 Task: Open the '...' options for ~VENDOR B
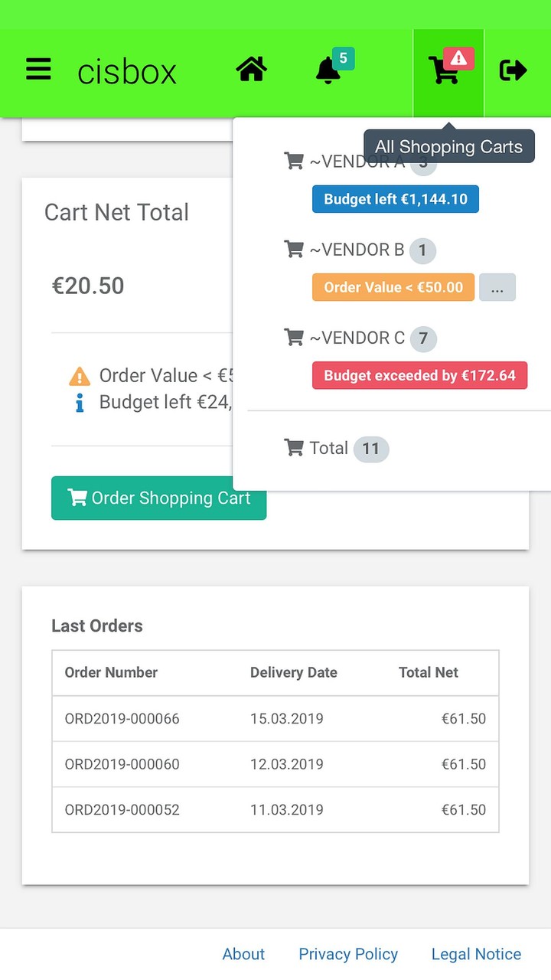(497, 287)
